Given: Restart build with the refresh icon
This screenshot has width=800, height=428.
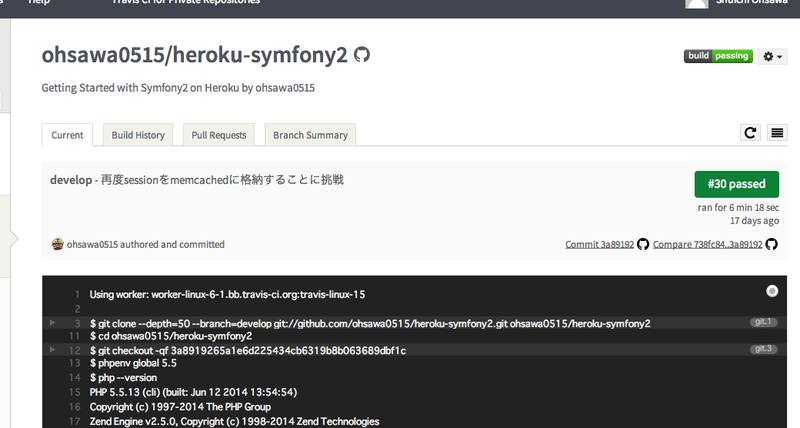Looking at the screenshot, I should coord(750,133).
